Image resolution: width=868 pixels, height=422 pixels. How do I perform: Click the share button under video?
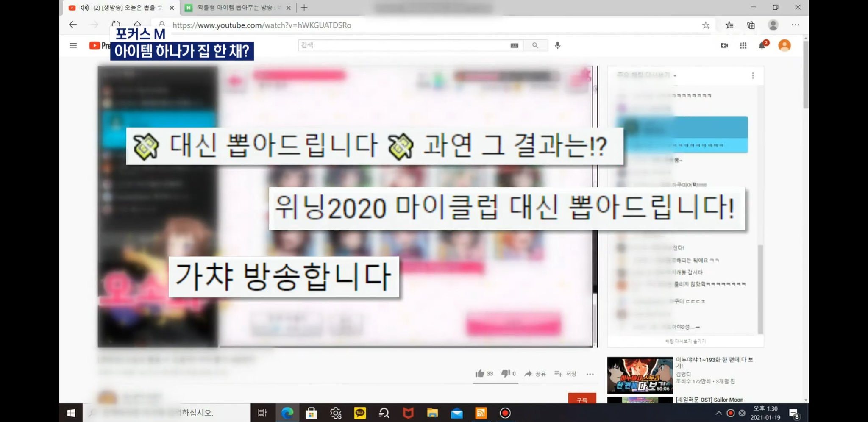(535, 373)
